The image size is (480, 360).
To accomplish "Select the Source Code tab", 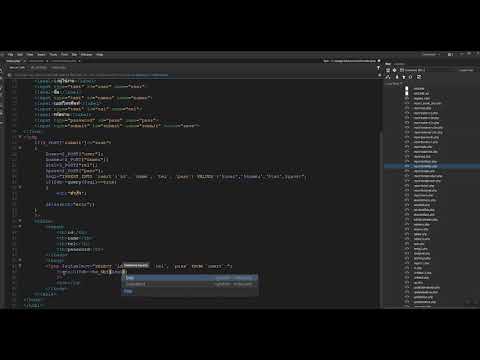I will (x=17, y=68).
